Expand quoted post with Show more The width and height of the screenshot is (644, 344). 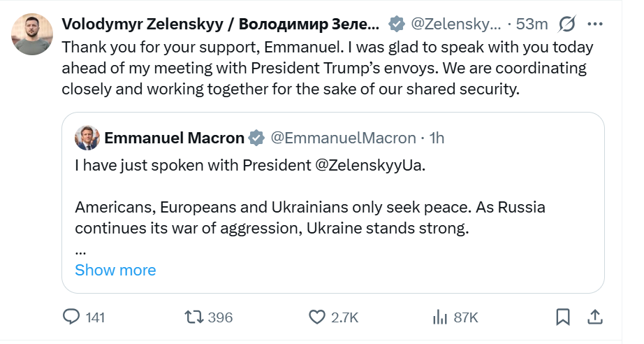(115, 270)
